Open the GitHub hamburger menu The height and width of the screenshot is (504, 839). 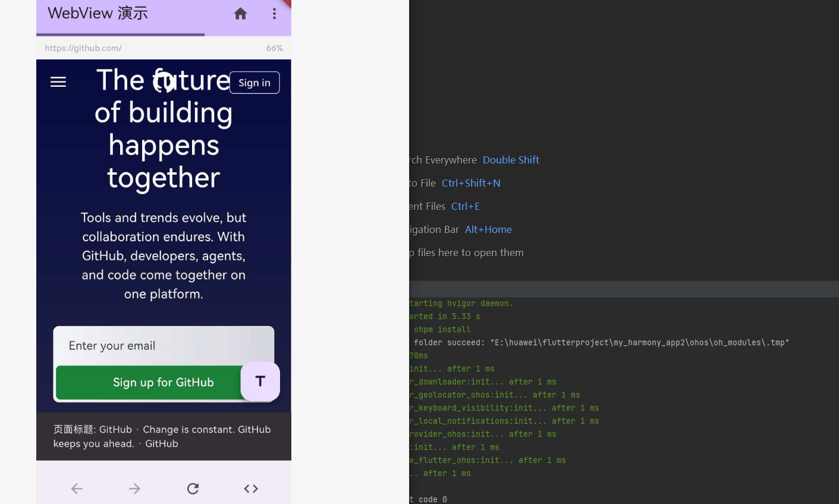[58, 82]
